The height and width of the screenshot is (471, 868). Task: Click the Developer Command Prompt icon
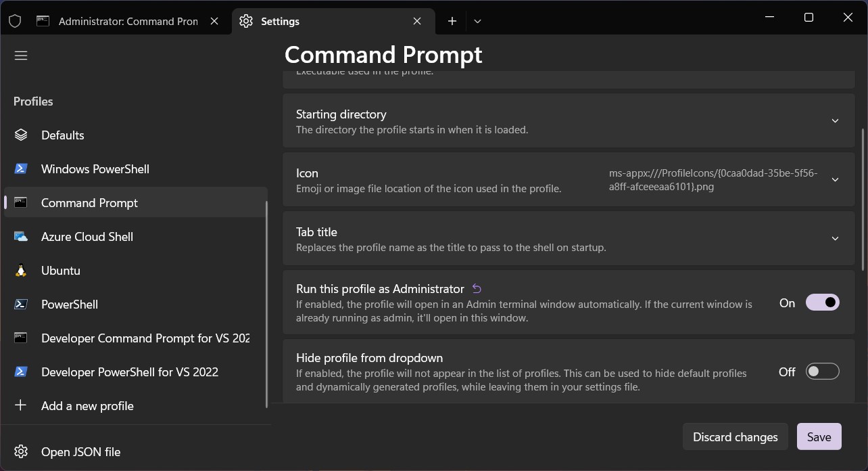click(21, 338)
